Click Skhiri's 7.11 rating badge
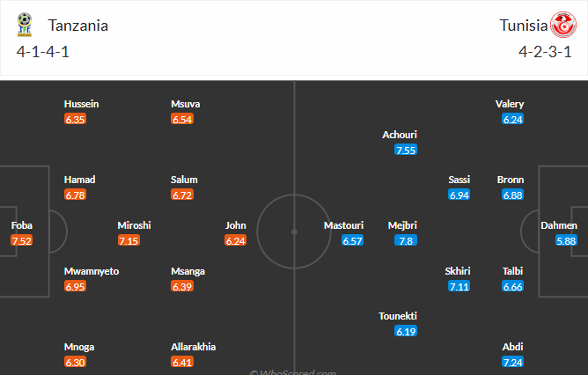Image resolution: width=588 pixels, height=375 pixels. tap(459, 286)
